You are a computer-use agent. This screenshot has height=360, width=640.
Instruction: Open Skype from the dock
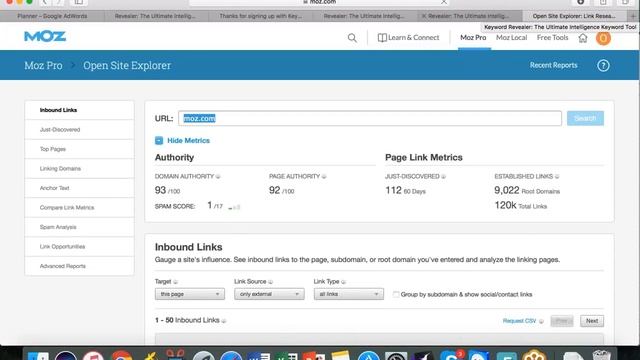tap(451, 356)
